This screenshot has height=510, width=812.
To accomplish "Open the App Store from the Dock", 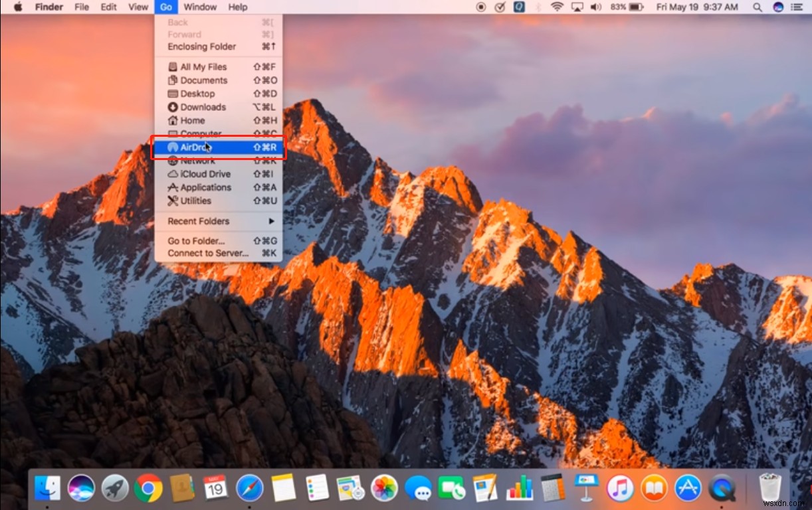I will 688,488.
